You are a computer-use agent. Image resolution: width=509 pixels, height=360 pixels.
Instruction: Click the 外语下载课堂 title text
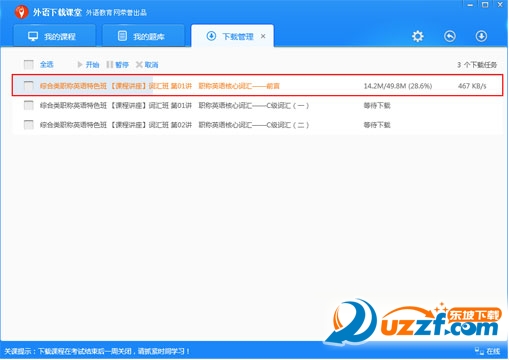pos(57,13)
